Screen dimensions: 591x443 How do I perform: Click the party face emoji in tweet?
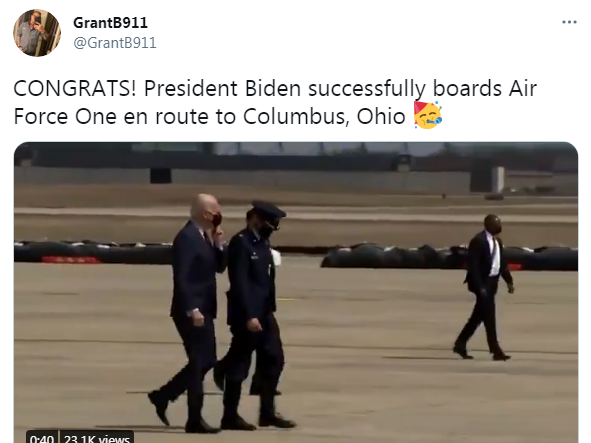427,115
